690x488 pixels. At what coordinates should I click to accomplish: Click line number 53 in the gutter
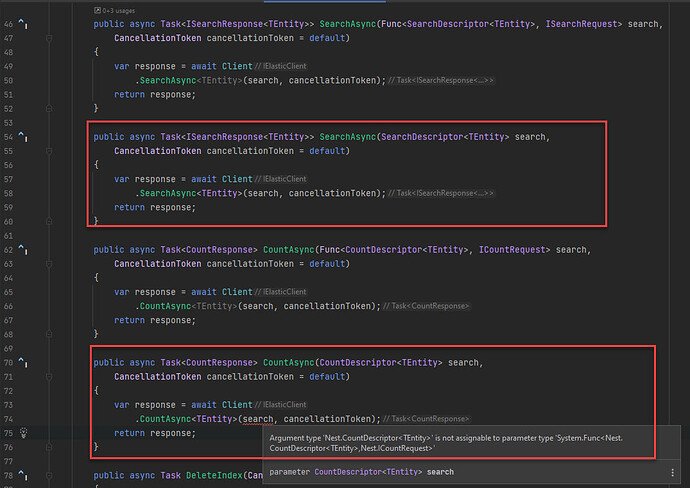click(8, 123)
